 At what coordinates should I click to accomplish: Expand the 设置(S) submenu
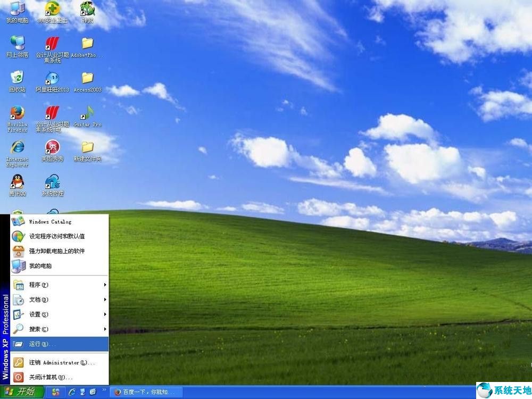pos(60,314)
